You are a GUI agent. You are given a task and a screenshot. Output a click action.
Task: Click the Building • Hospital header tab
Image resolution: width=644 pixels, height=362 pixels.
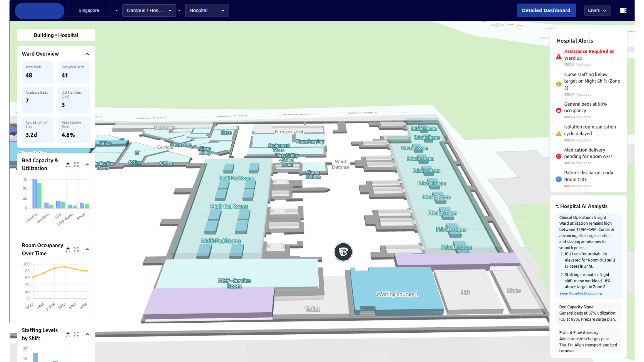(x=56, y=35)
